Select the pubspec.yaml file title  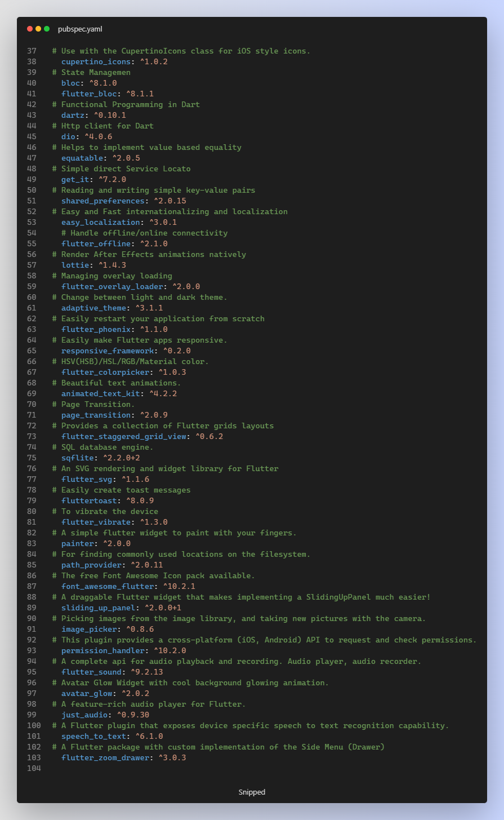pos(80,29)
